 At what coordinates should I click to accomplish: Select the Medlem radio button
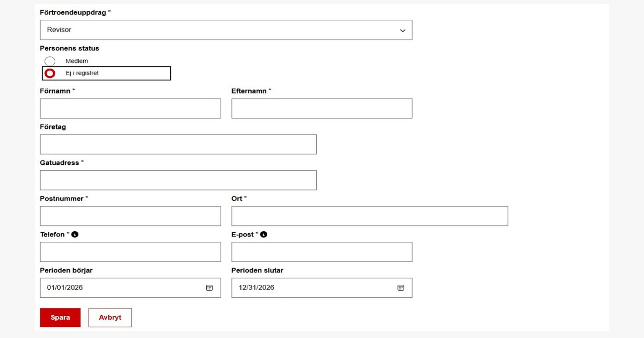point(50,61)
